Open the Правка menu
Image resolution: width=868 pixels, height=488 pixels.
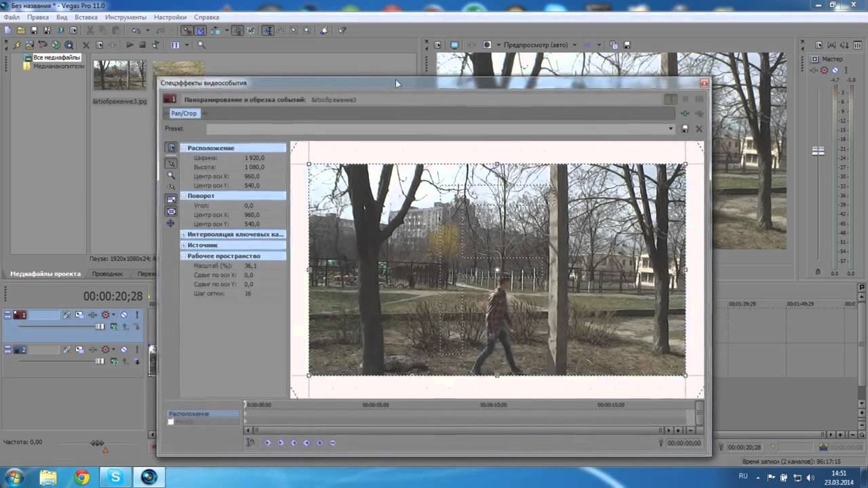tap(38, 17)
